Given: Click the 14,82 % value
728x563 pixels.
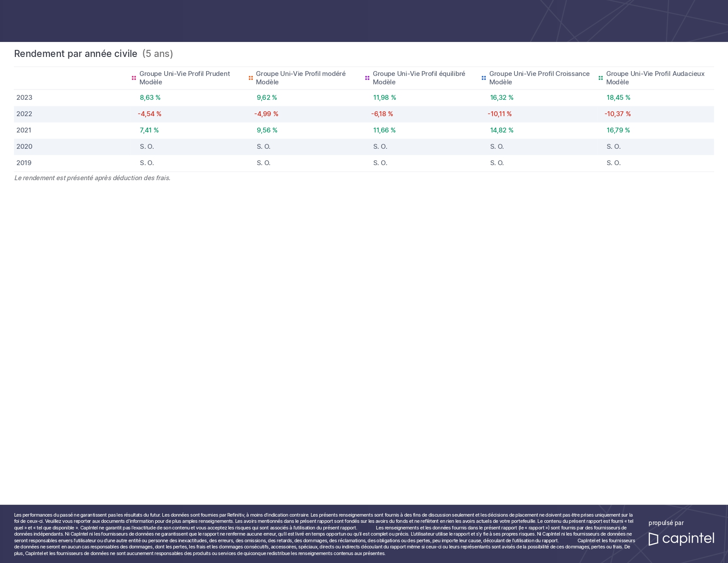Looking at the screenshot, I should coord(502,130).
